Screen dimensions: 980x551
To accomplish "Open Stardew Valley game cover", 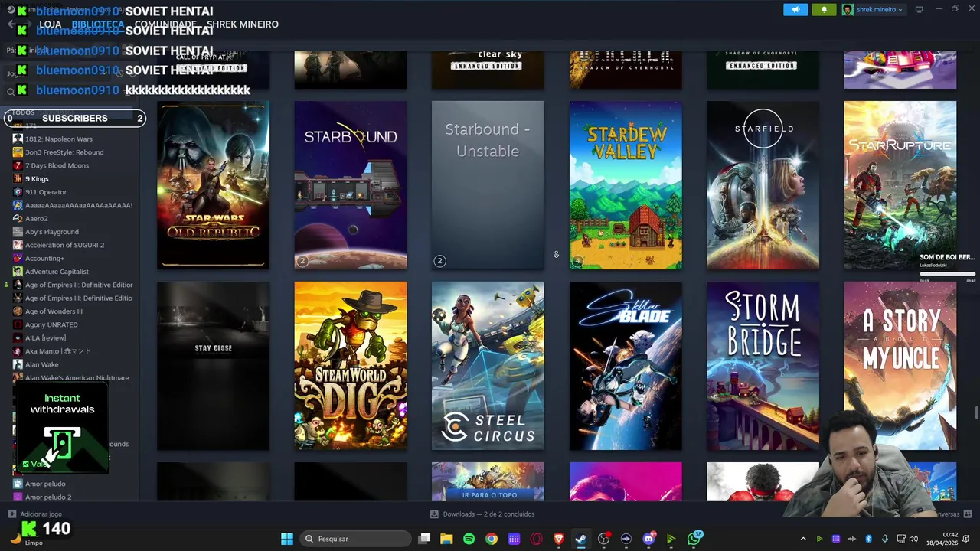I will pyautogui.click(x=626, y=185).
